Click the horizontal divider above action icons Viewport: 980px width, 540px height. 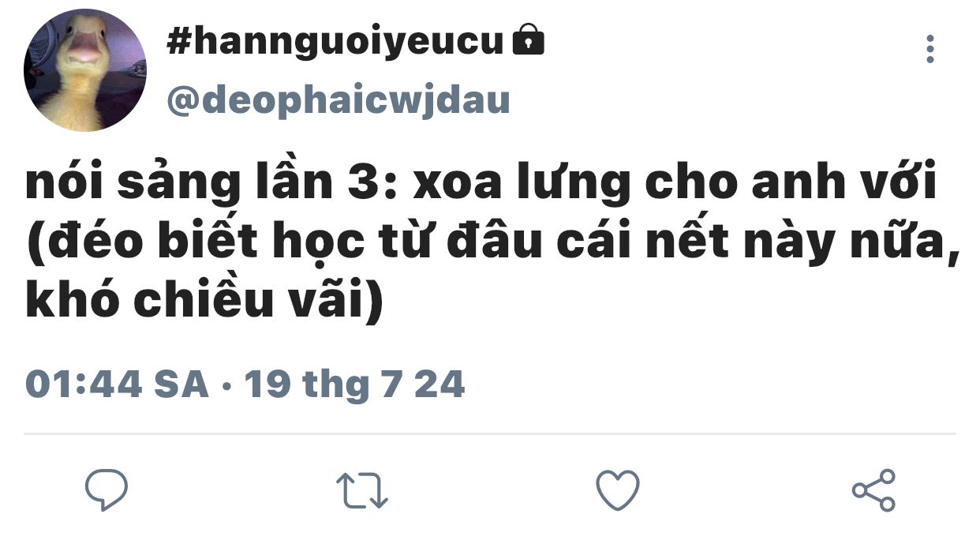[x=490, y=433]
